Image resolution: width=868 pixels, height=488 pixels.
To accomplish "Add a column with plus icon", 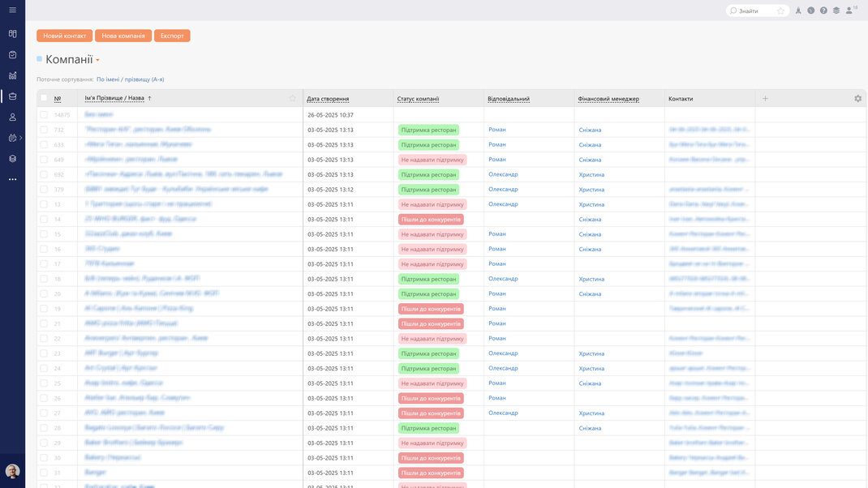I will pyautogui.click(x=765, y=98).
